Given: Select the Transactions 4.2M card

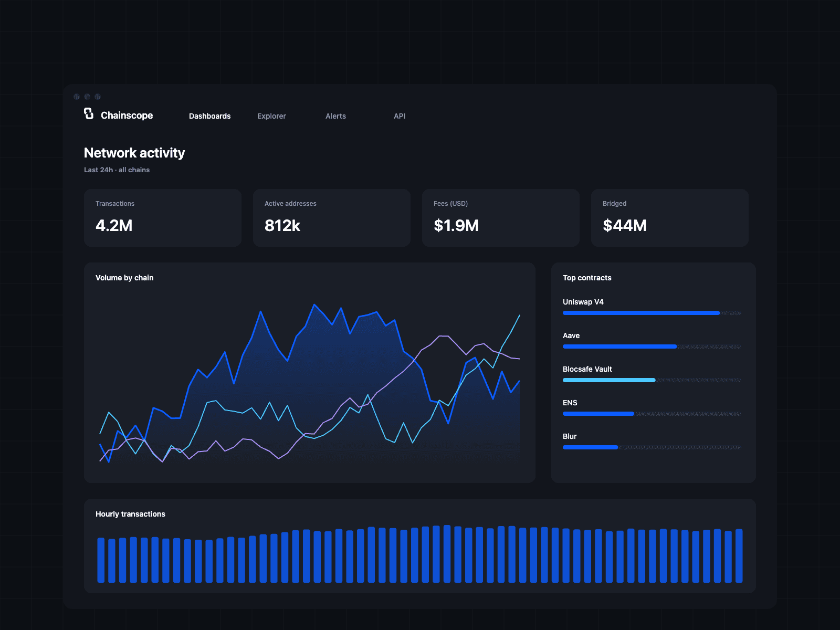Looking at the screenshot, I should tap(163, 218).
